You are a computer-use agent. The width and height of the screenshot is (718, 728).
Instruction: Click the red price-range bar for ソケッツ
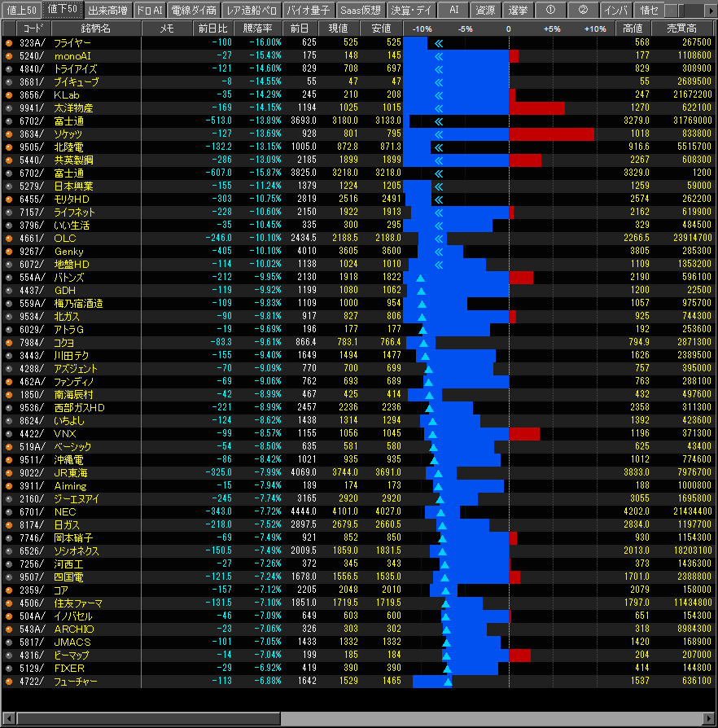pyautogui.click(x=551, y=134)
